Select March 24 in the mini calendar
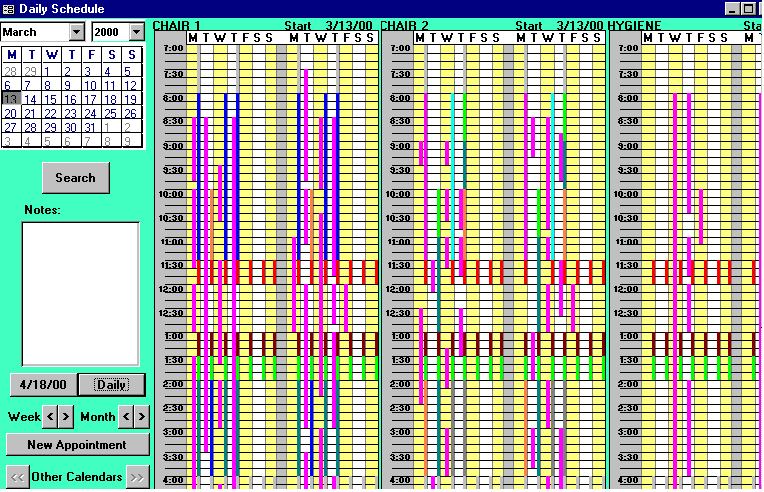764x492 pixels. click(90, 113)
